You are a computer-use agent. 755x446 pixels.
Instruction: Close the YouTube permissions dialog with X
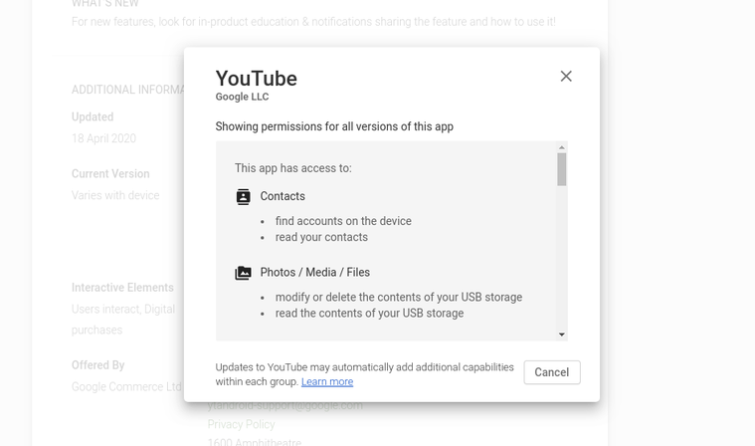click(x=566, y=76)
